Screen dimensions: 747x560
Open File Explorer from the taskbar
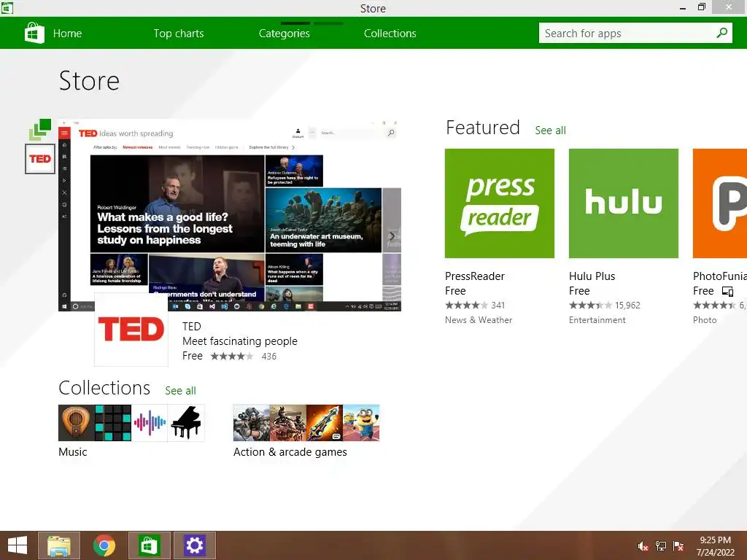(x=59, y=545)
